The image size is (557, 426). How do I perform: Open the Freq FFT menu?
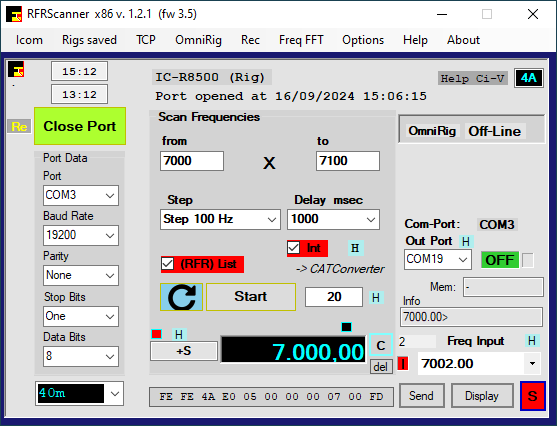click(301, 40)
